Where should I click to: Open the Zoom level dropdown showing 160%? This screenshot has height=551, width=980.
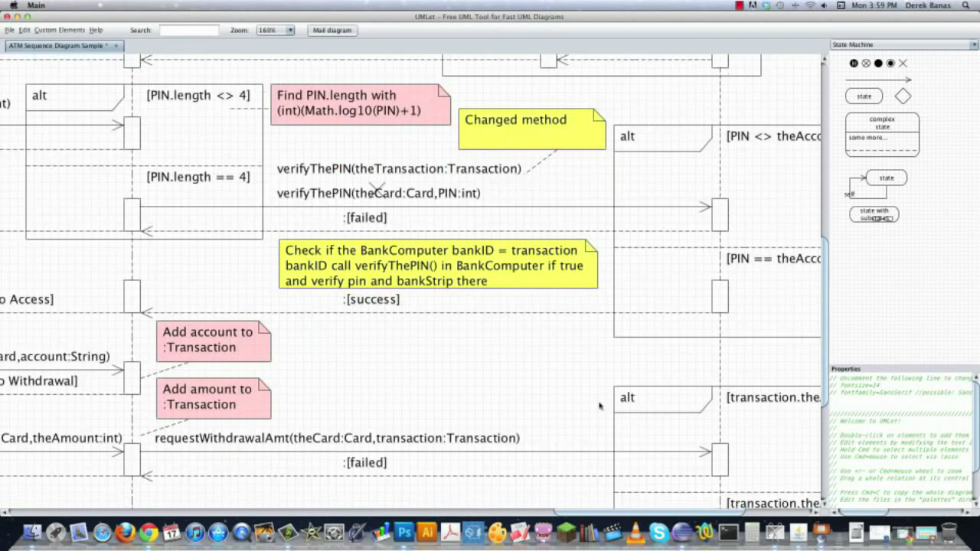point(275,31)
